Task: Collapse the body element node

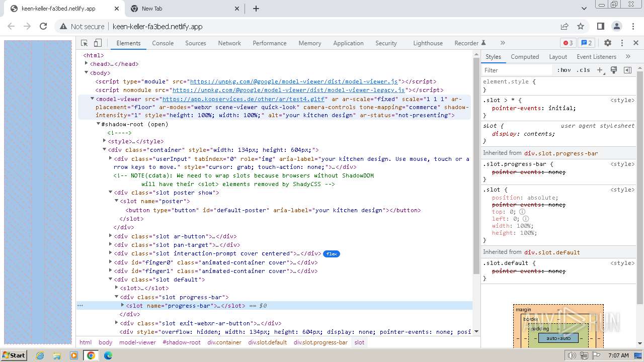Action: click(87, 73)
